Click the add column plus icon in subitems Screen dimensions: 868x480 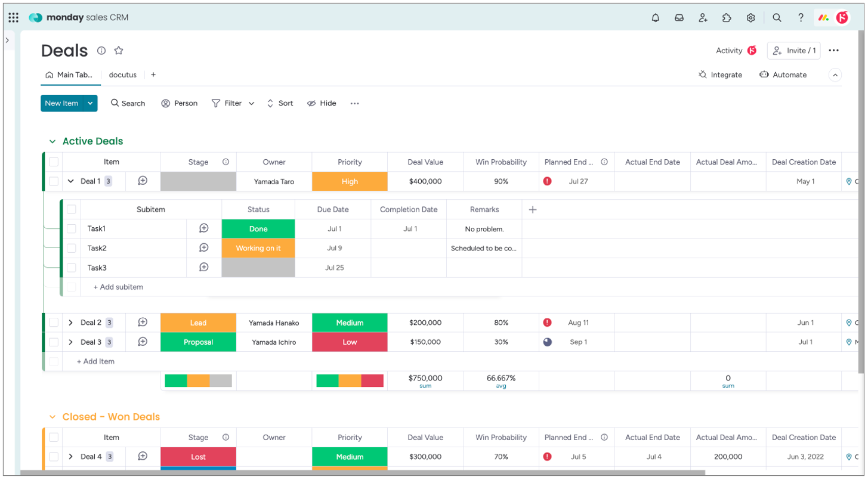click(x=533, y=209)
